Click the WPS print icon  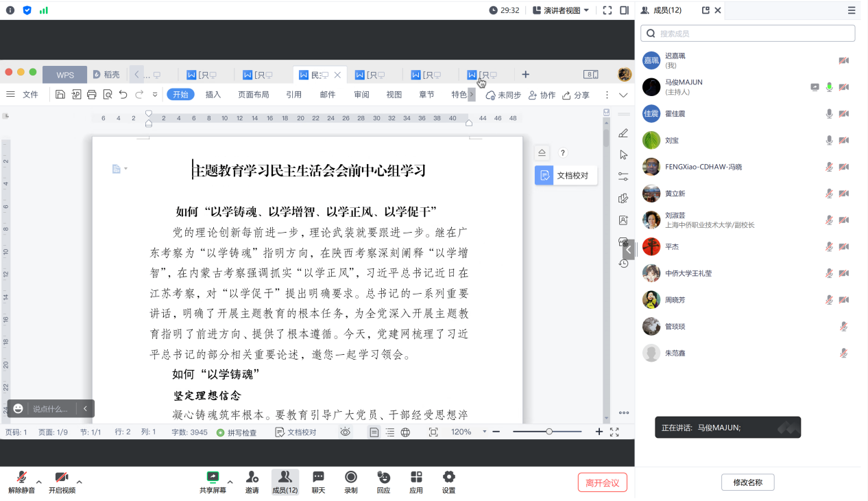point(91,95)
